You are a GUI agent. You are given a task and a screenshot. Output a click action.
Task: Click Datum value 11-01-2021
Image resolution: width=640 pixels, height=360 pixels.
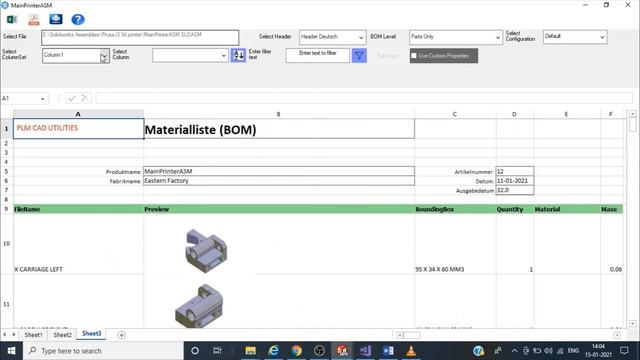pos(514,181)
